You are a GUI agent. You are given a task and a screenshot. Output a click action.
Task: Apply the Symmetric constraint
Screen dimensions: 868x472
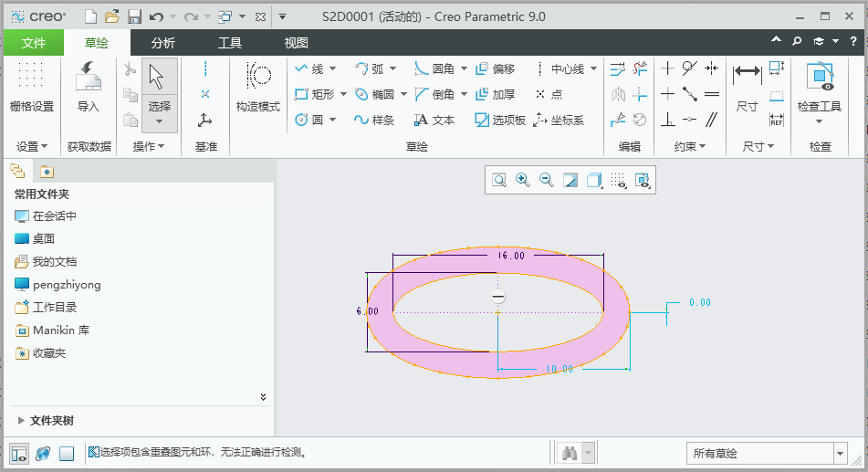(711, 68)
